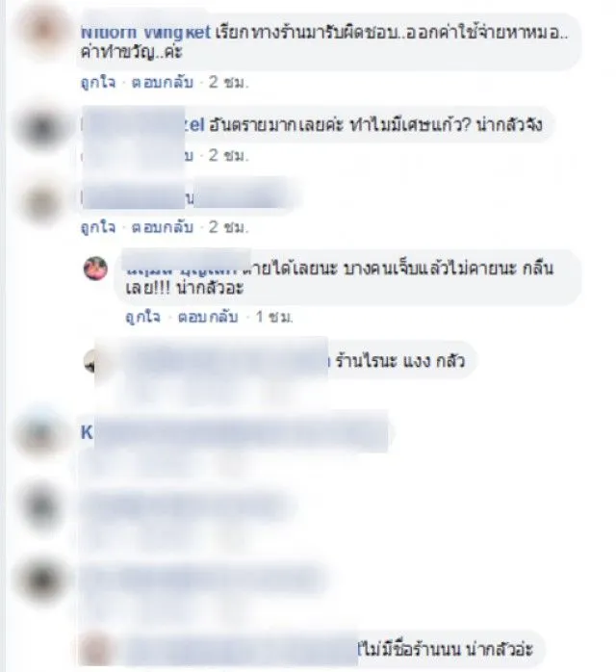
Task: Open the "1 ชม." timestamp of the nested reply
Action: (274, 317)
